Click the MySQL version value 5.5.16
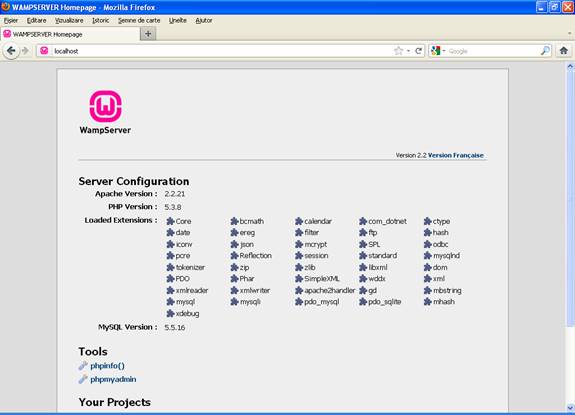This screenshot has width=575, height=415. (175, 327)
